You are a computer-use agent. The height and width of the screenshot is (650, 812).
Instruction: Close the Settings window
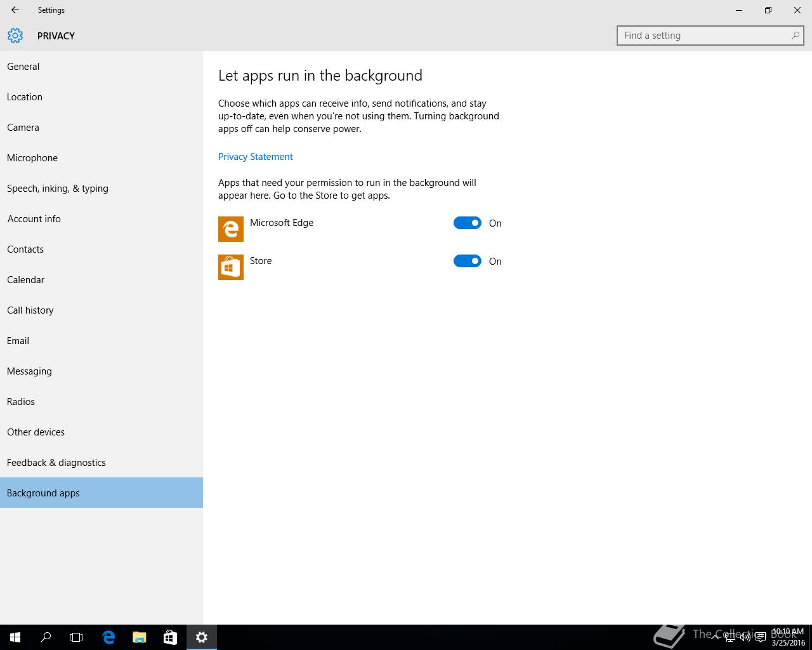(797, 10)
